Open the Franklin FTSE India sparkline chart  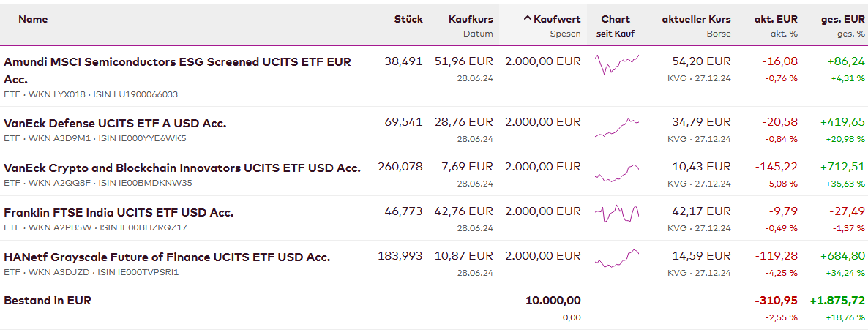click(x=616, y=213)
